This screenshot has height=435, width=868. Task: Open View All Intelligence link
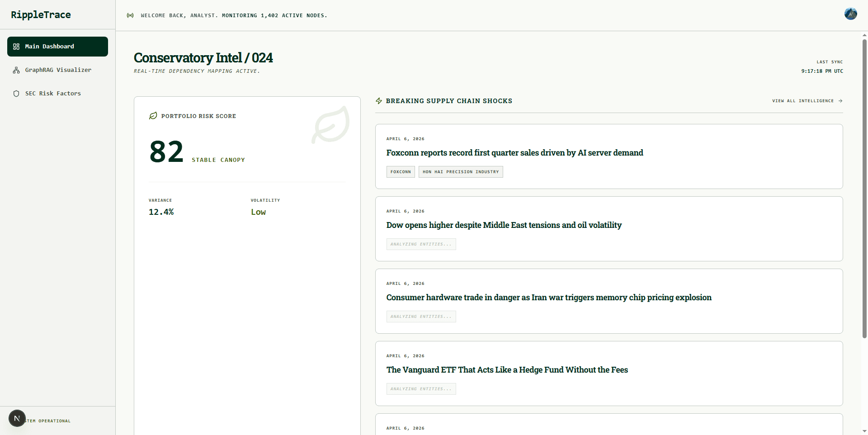click(x=802, y=101)
